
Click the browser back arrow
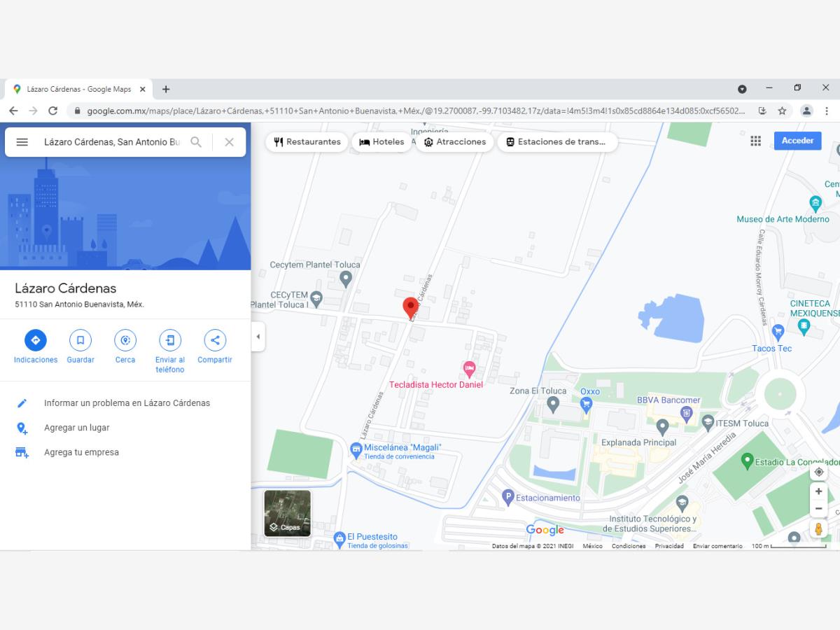point(13,111)
